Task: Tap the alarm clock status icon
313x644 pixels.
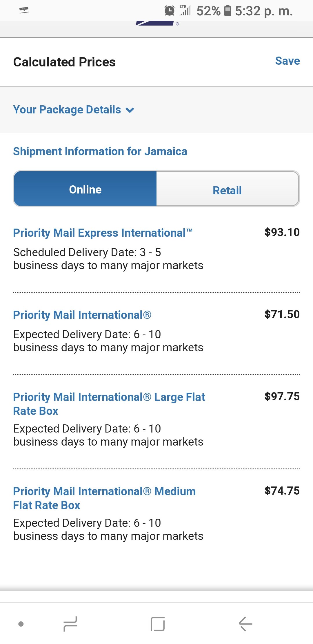Action: [x=170, y=11]
